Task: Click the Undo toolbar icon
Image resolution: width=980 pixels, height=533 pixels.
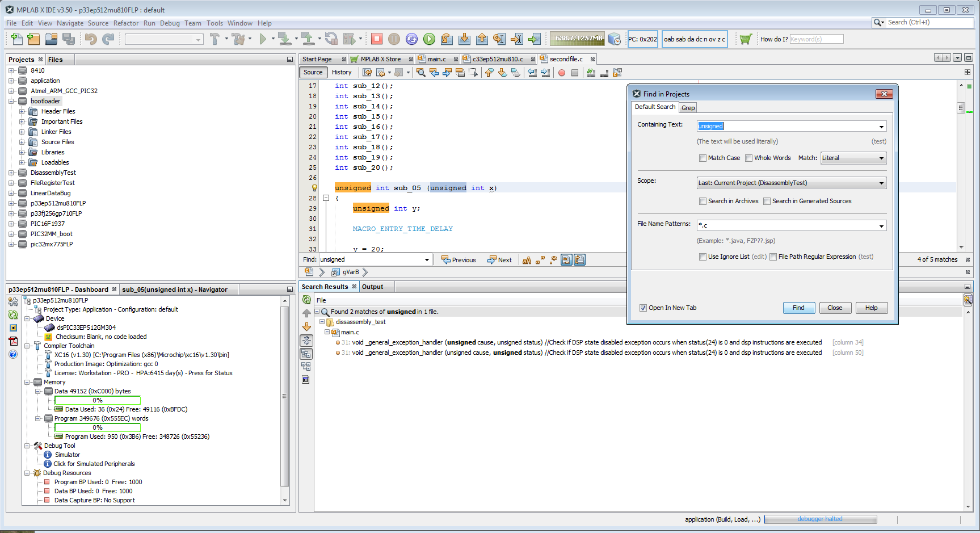Action: pos(91,39)
